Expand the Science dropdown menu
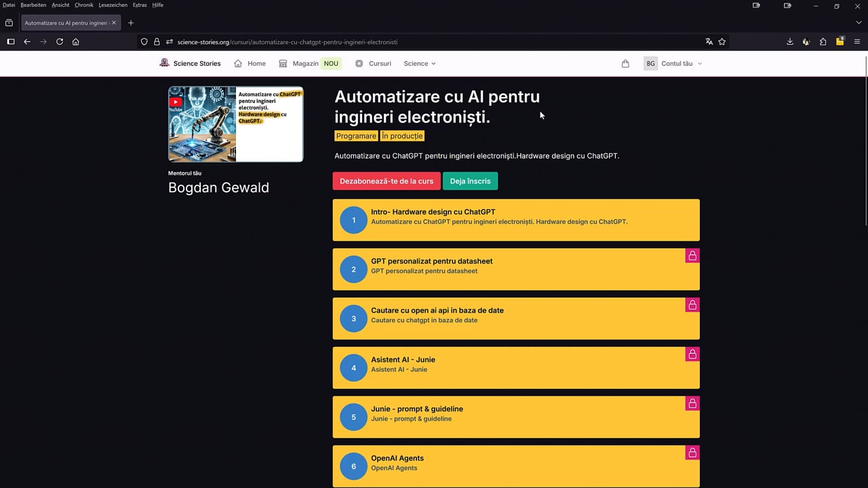Image resolution: width=868 pixels, height=488 pixels. [x=420, y=64]
